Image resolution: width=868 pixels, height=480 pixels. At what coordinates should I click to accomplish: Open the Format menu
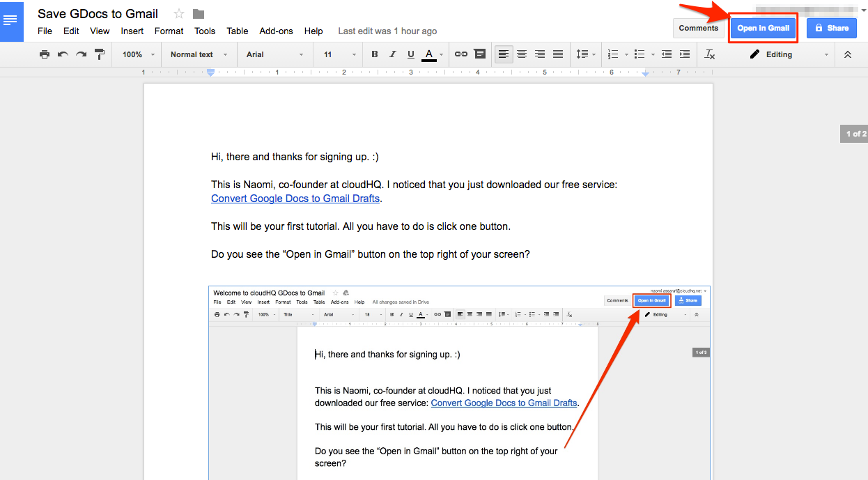(169, 31)
